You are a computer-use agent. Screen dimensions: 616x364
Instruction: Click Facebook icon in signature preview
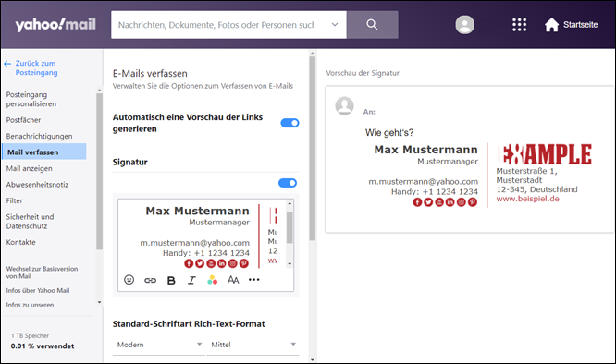417,202
